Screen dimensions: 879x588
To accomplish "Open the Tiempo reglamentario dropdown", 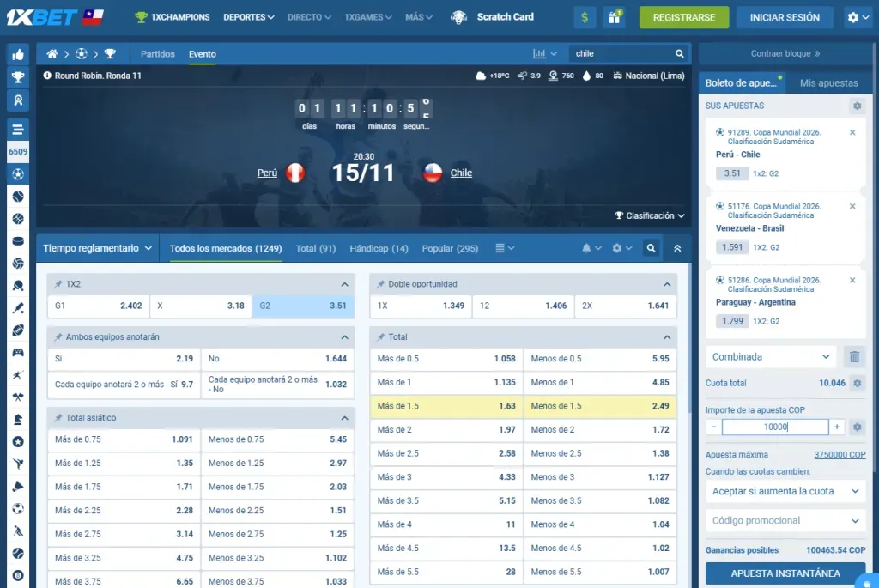I will click(x=97, y=247).
